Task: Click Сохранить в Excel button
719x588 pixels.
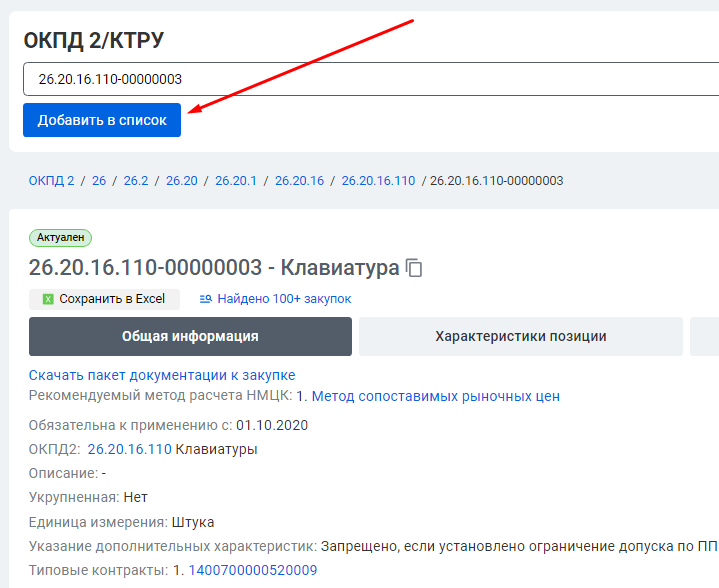Action: coord(104,299)
